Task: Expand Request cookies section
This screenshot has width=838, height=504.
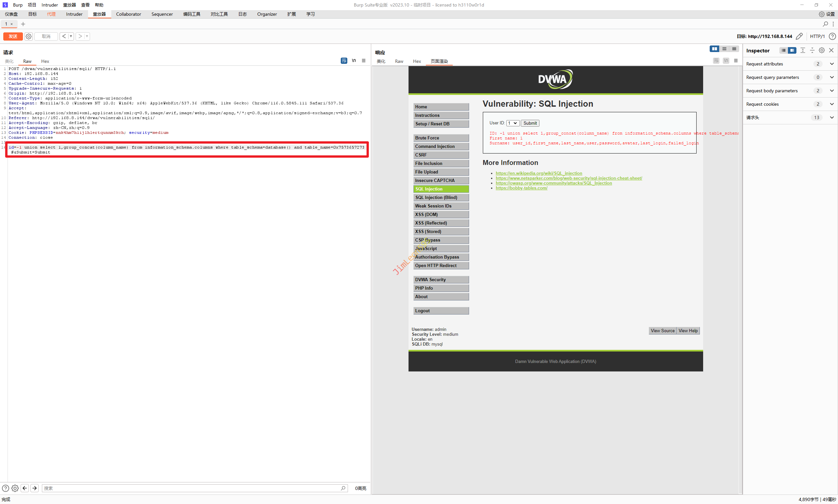Action: point(831,104)
